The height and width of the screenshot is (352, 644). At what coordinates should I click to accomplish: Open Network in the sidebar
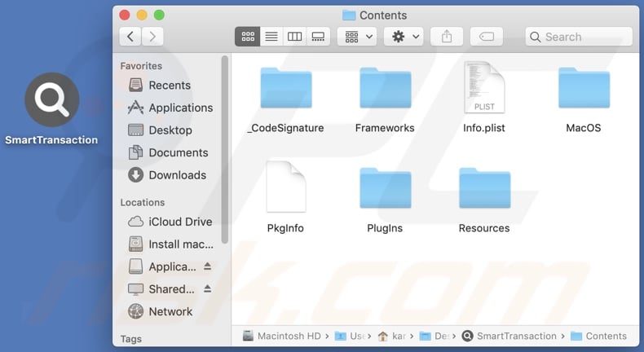point(170,312)
